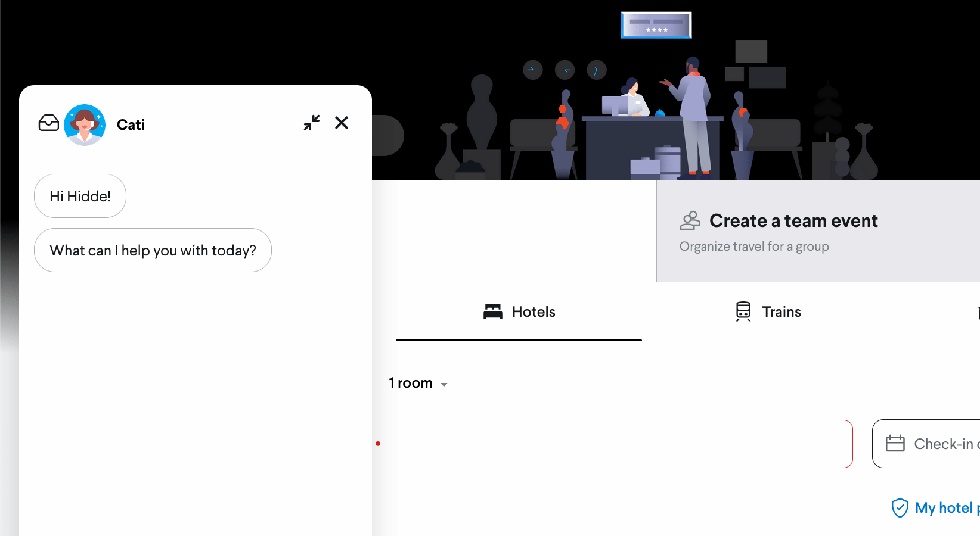Collapse the Cati chat window
The height and width of the screenshot is (536, 980).
(312, 122)
